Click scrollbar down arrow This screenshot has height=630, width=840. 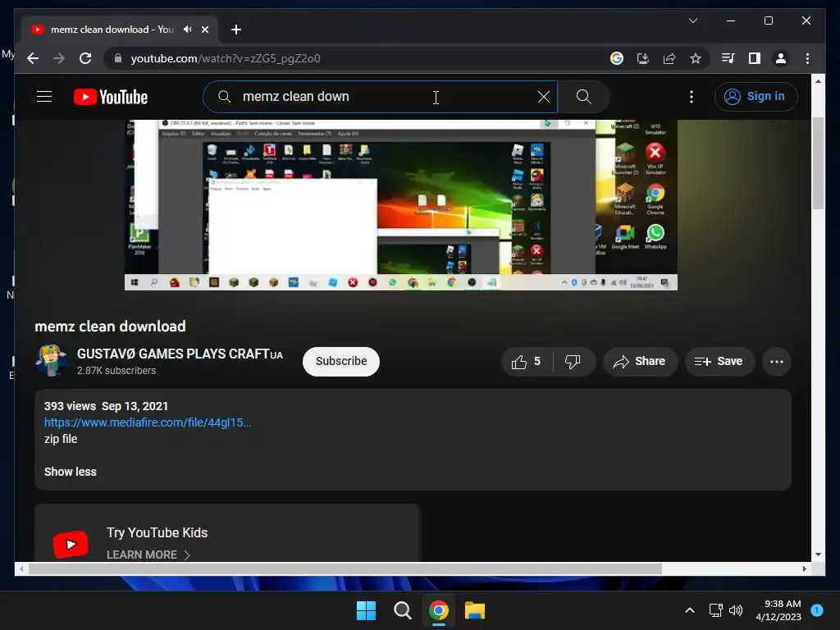click(x=818, y=555)
